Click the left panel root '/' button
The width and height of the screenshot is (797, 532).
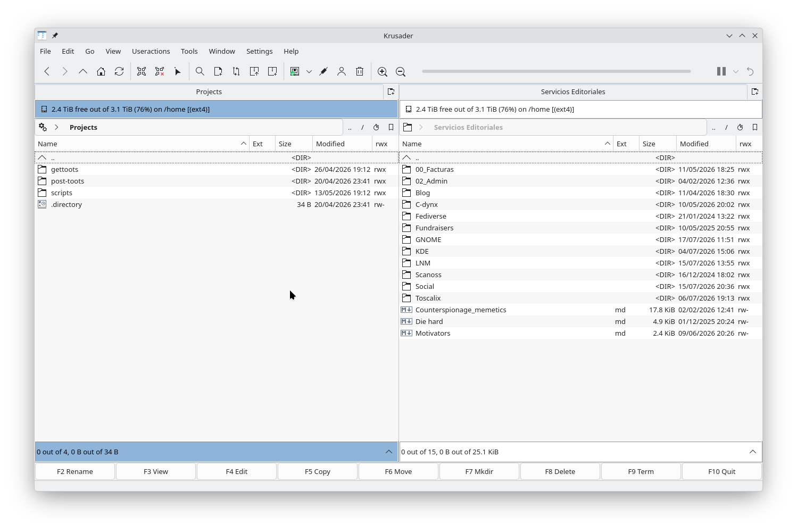point(362,127)
